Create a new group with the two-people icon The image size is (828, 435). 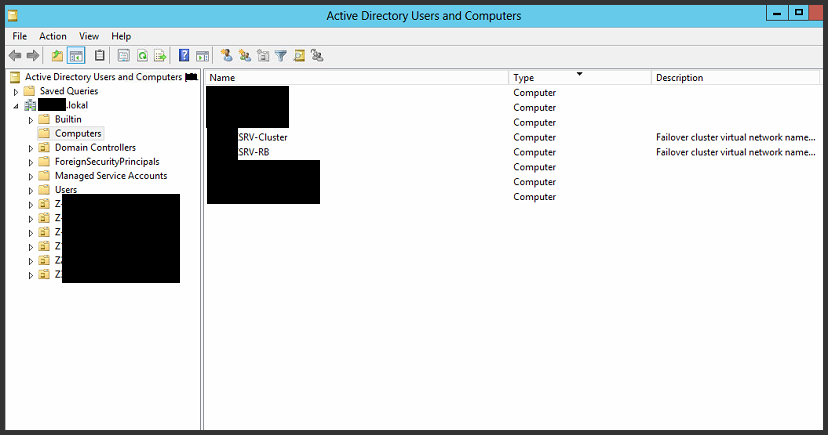point(244,55)
